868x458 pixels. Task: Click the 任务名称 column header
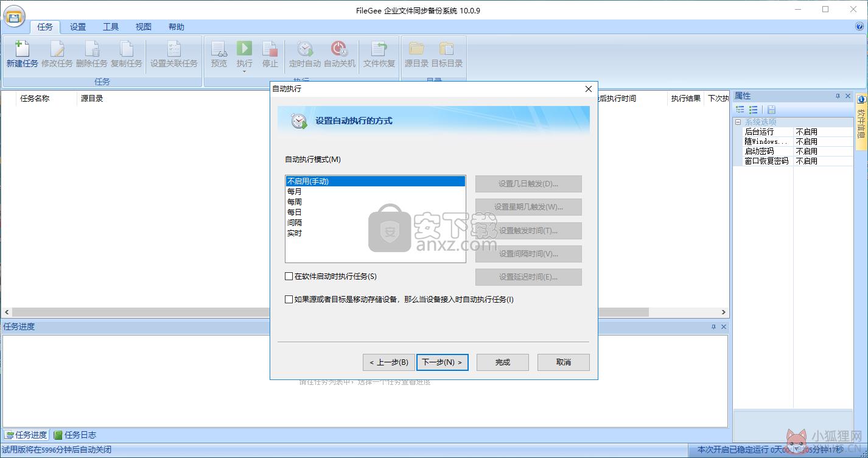47,98
